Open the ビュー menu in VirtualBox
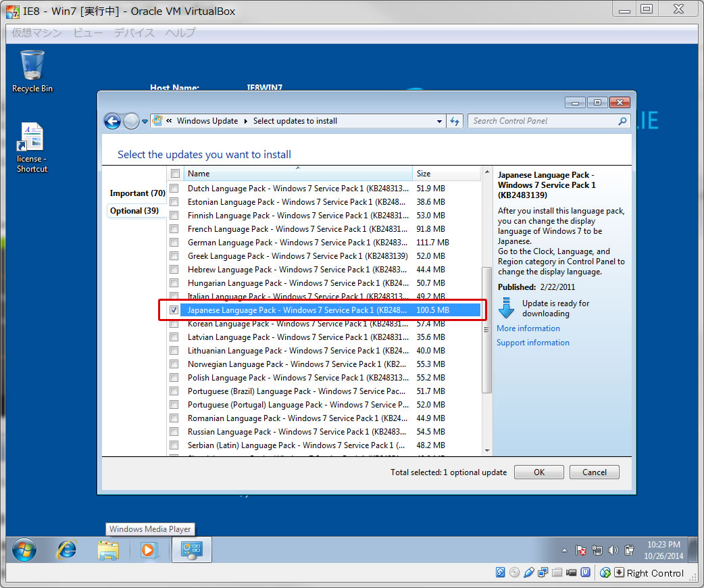Viewport: 704px width, 588px height. coord(88,32)
